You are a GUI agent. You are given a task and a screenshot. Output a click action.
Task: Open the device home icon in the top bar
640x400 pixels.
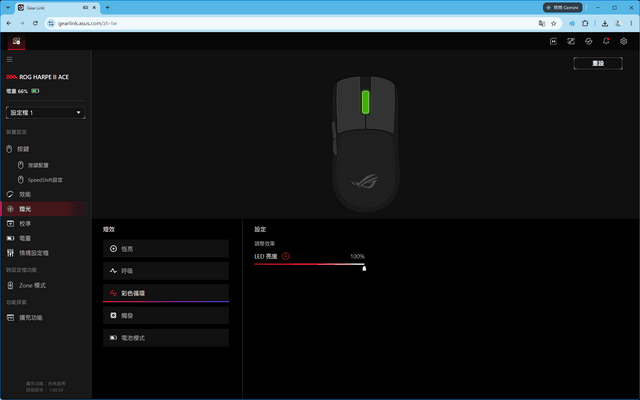[x=16, y=41]
